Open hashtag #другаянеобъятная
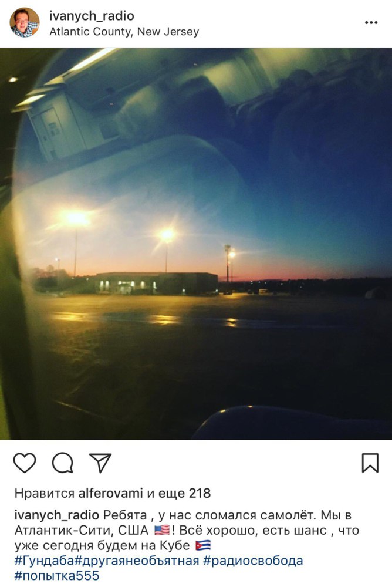The height and width of the screenshot is (587, 392). click(136, 561)
